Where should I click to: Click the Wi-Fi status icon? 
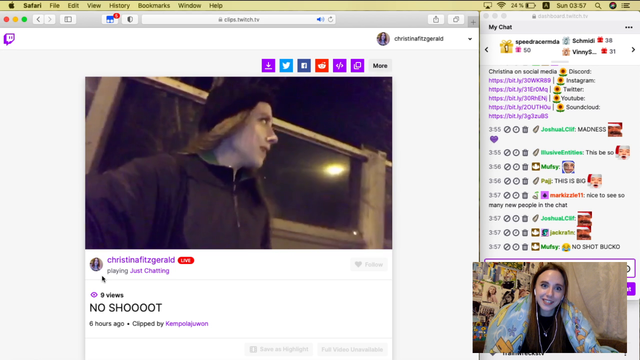coord(501,6)
